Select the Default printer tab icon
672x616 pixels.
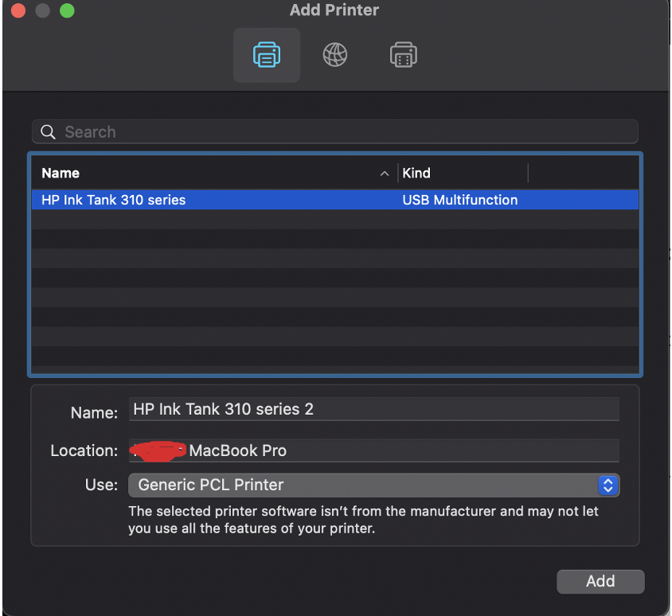(x=266, y=56)
